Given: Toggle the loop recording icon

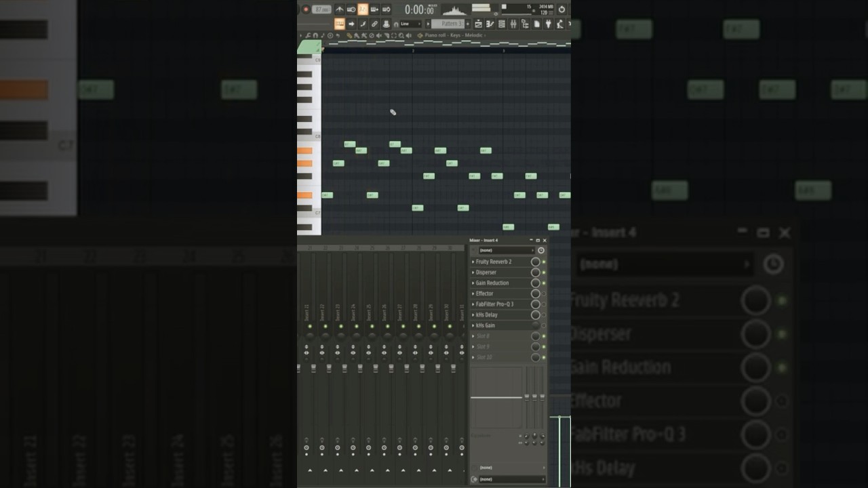Looking at the screenshot, I should [386, 9].
